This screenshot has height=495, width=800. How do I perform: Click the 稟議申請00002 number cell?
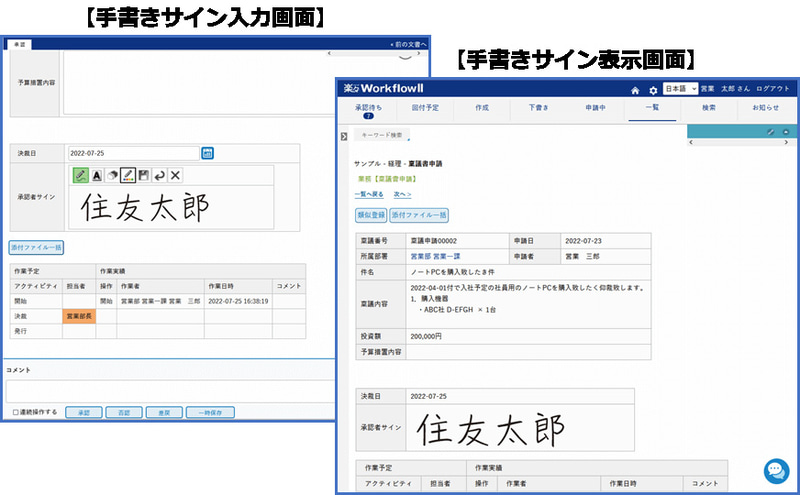(x=457, y=241)
